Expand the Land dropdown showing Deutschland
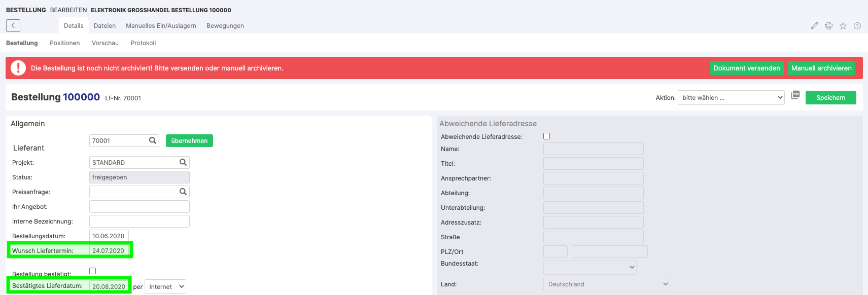This screenshot has width=868, height=295. [606, 284]
